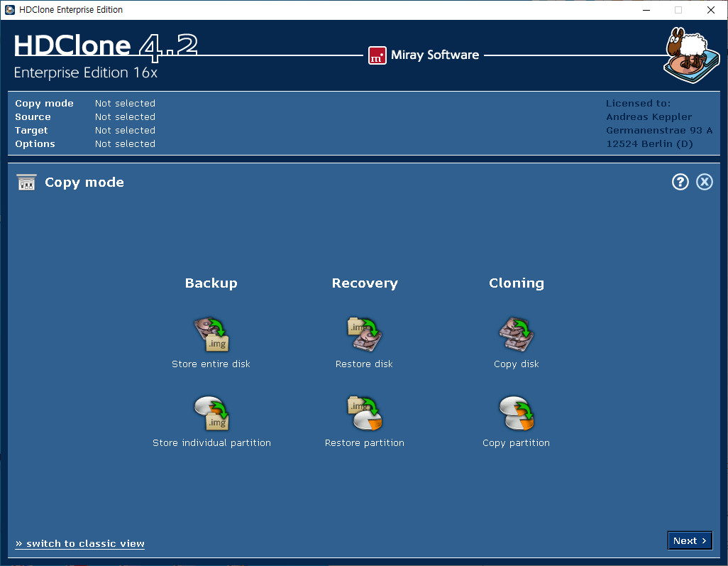Screen dimensions: 728x566
Task: Click the Recovery column heading
Action: [365, 283]
